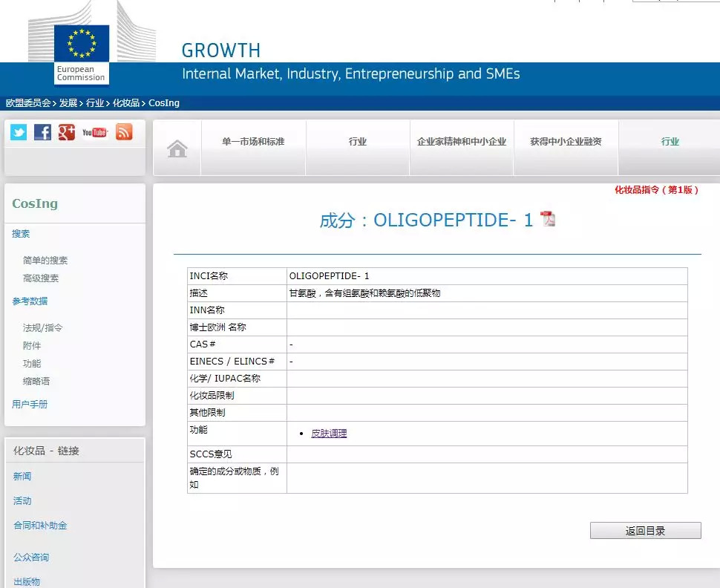Click the 其他限制 row label
This screenshot has height=588, width=720.
tap(207, 413)
